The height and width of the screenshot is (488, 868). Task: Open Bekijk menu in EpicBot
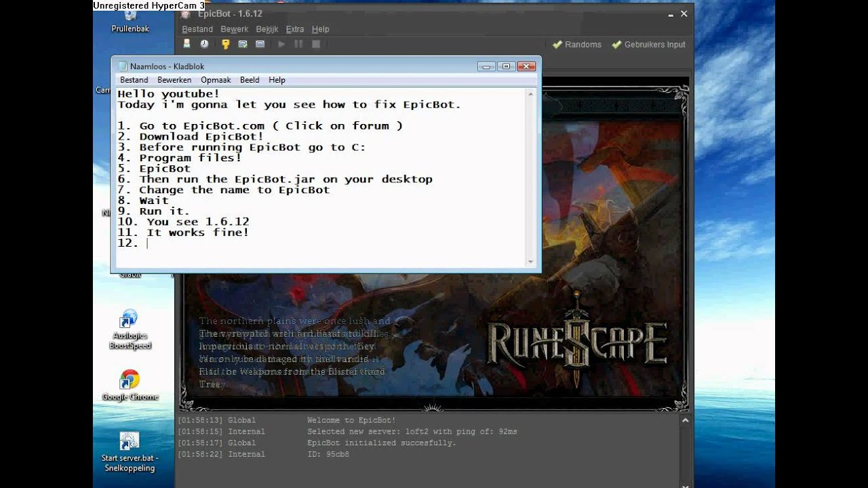(267, 29)
